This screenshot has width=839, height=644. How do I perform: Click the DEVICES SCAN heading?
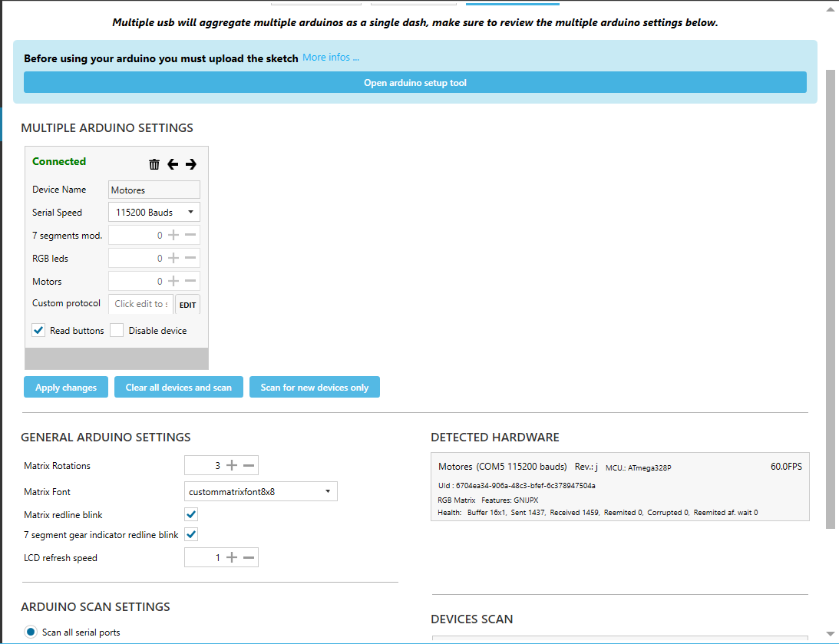472,619
